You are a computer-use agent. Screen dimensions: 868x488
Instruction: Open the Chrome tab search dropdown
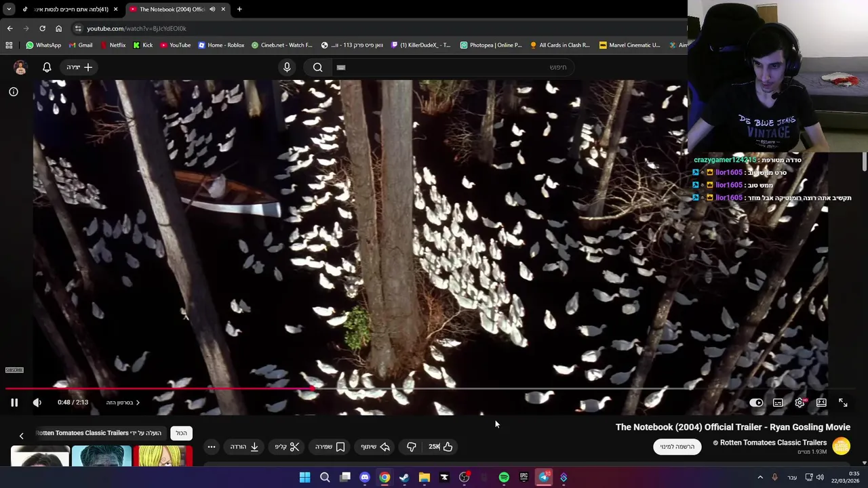9,9
